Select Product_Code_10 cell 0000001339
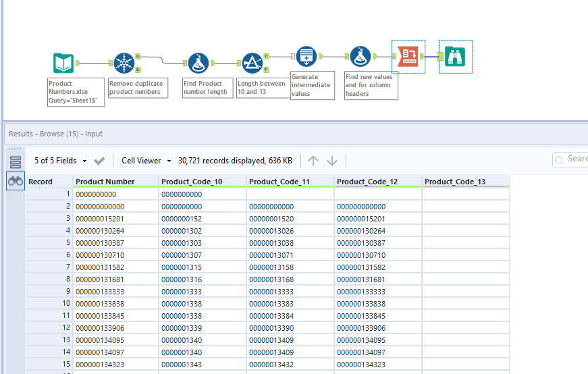 pyautogui.click(x=203, y=328)
